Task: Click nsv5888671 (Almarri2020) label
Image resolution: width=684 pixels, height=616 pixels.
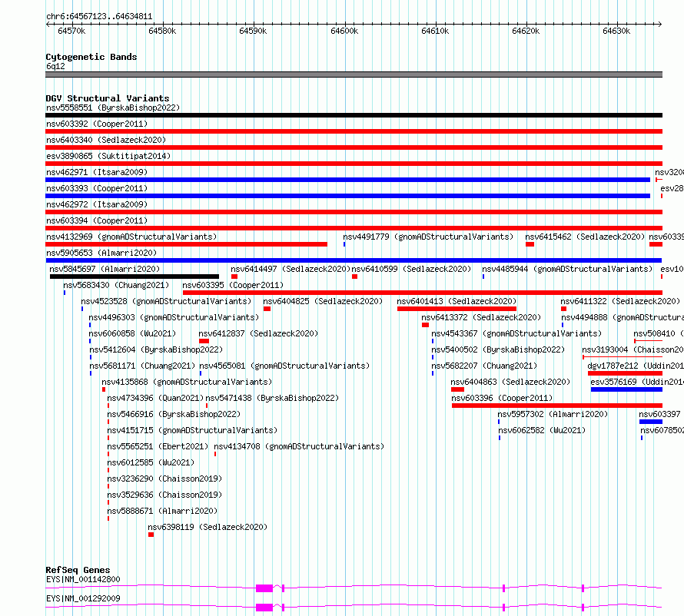Action: (162, 511)
